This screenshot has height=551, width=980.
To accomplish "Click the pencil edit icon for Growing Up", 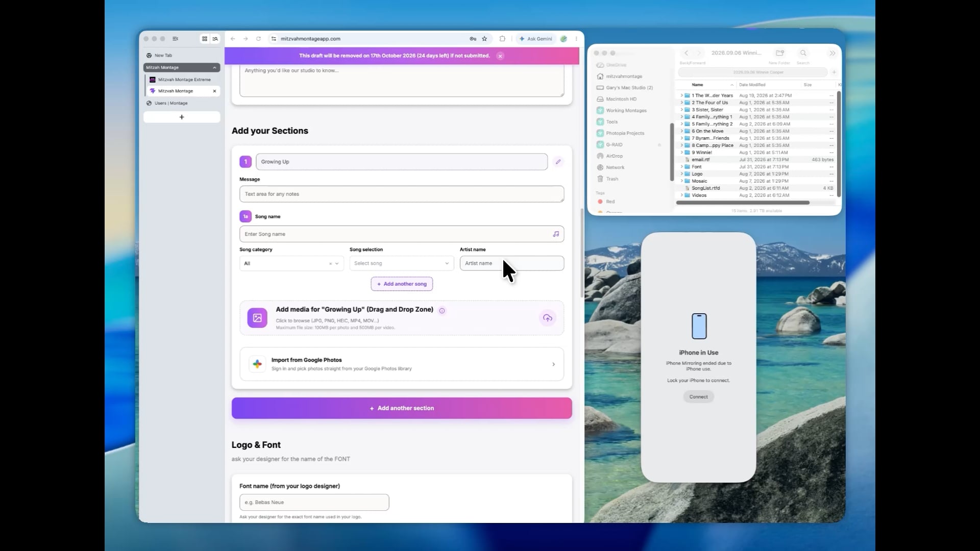I will [x=558, y=162].
